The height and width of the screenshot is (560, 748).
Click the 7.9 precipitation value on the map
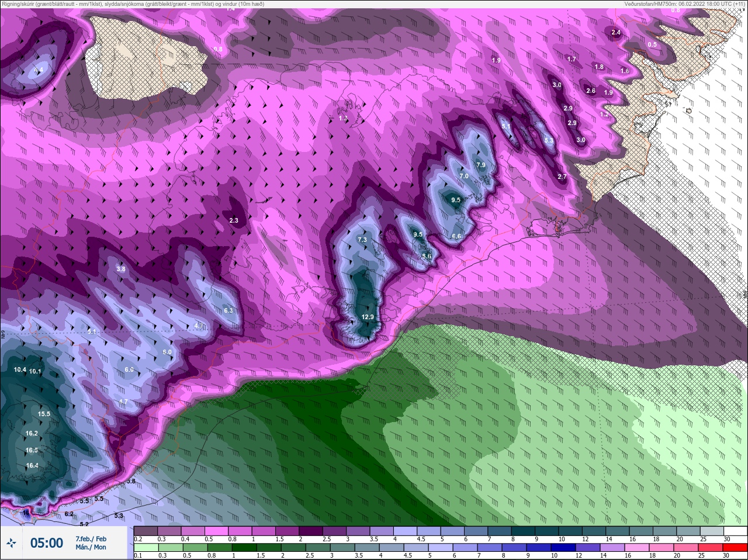pos(481,165)
